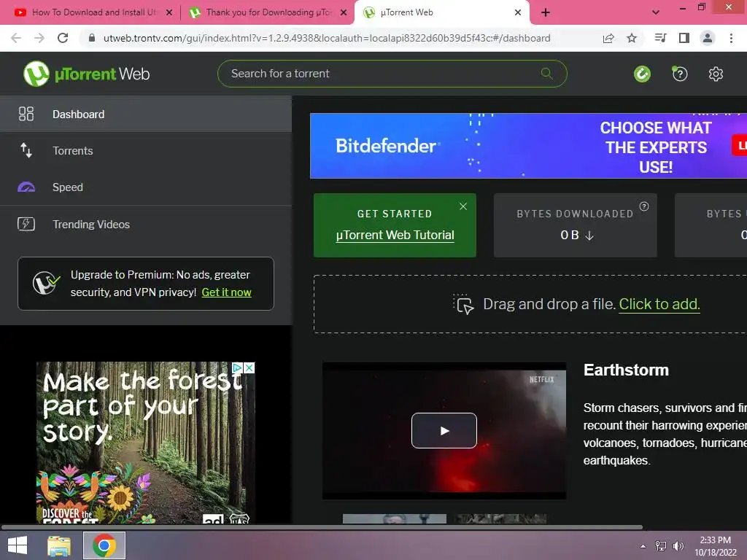The width and height of the screenshot is (747, 560).
Task: Focus the Search for a torrent field
Action: coord(392,74)
